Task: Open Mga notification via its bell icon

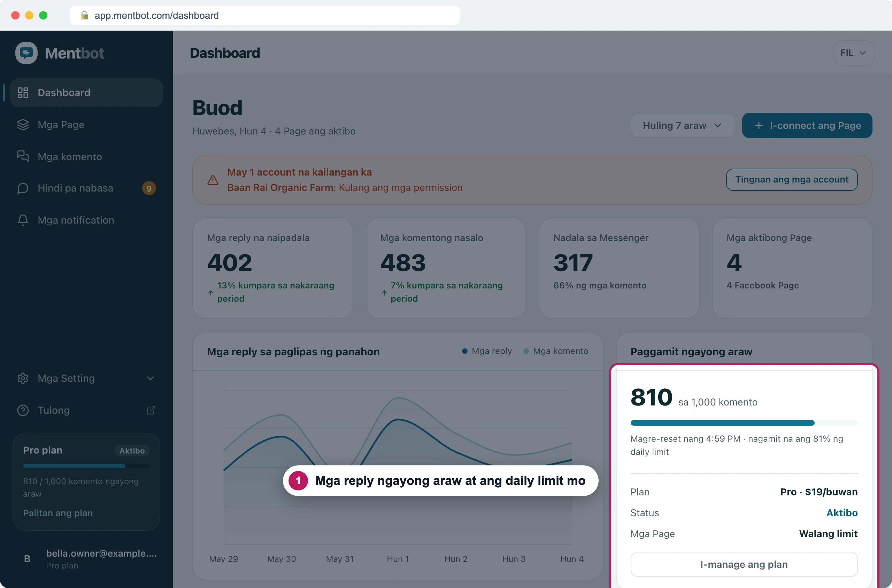Action: 23,220
